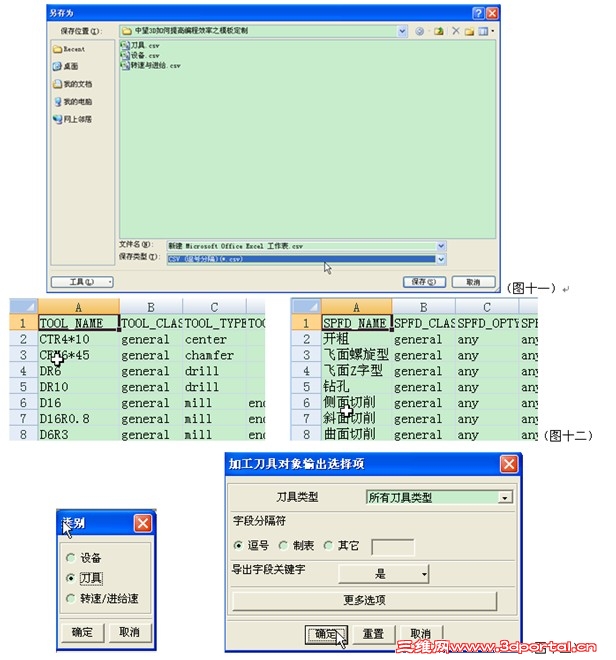Viewport: 616px width, 660px height.
Task: Click the help question mark in Save As title bar
Action: [478, 13]
